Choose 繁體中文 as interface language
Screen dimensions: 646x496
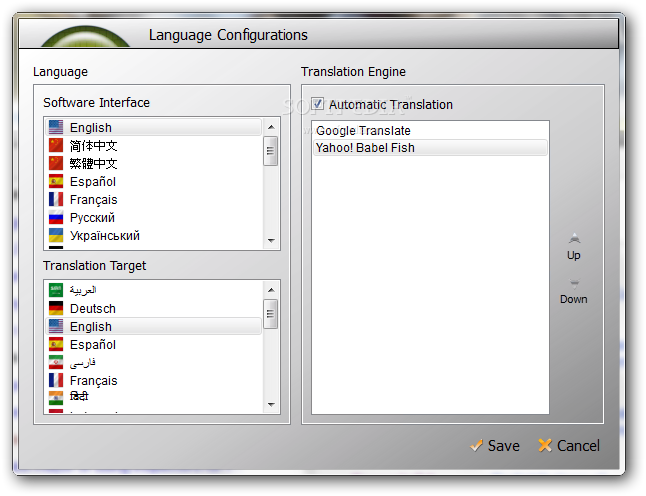pyautogui.click(x=153, y=164)
